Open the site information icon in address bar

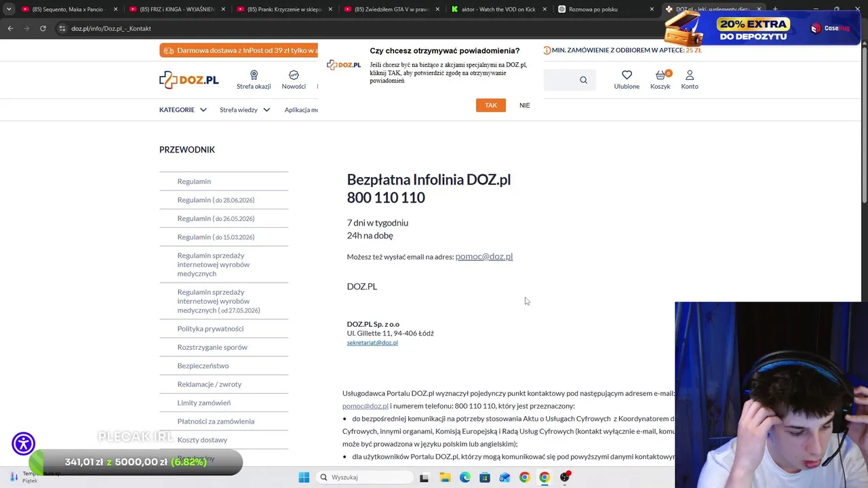(62, 28)
